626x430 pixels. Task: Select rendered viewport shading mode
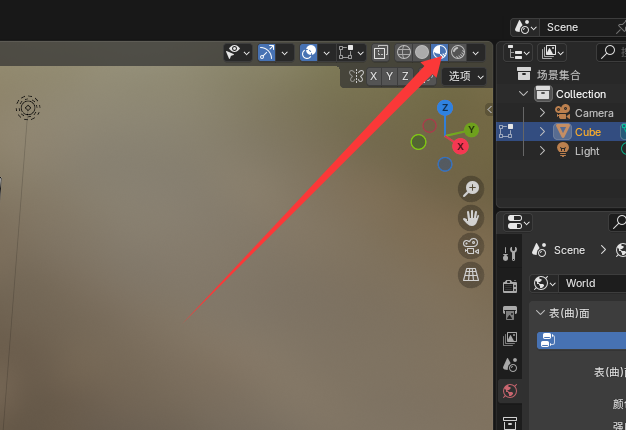point(458,52)
